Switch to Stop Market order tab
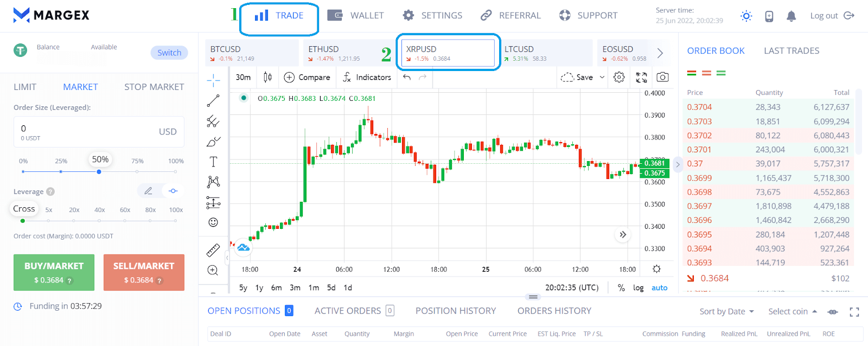 [x=154, y=87]
